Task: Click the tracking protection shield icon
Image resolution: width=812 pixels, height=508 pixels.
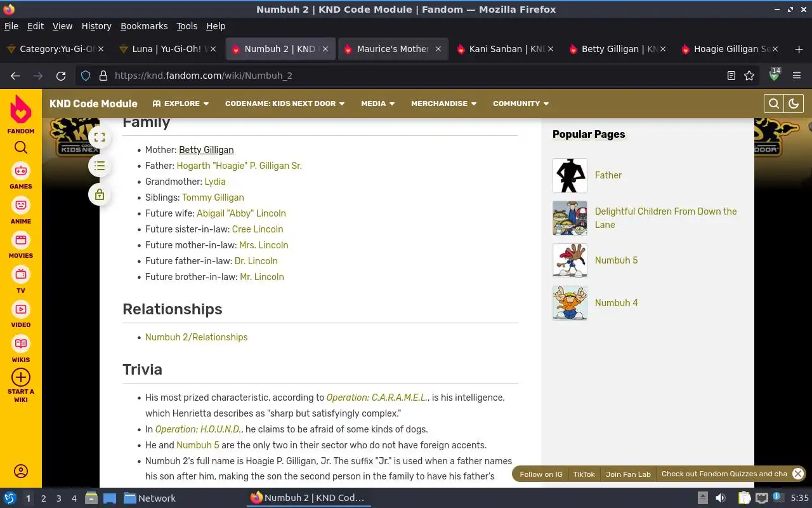Action: pyautogui.click(x=86, y=76)
